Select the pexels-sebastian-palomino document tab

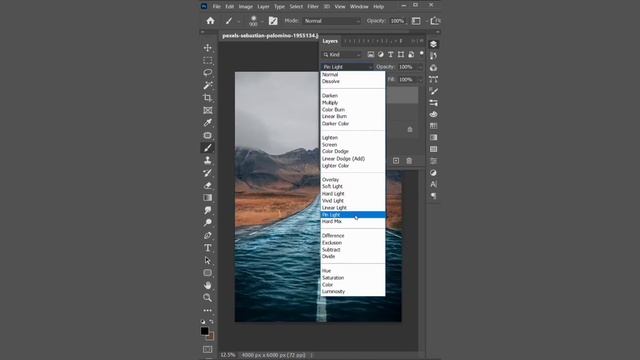point(270,36)
